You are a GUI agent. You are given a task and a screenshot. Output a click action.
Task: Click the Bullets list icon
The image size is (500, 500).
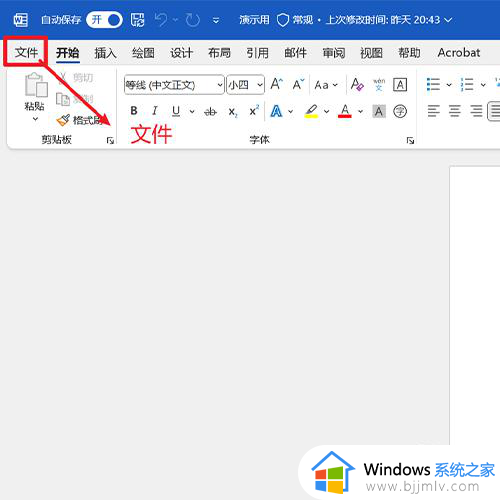[x=433, y=84]
